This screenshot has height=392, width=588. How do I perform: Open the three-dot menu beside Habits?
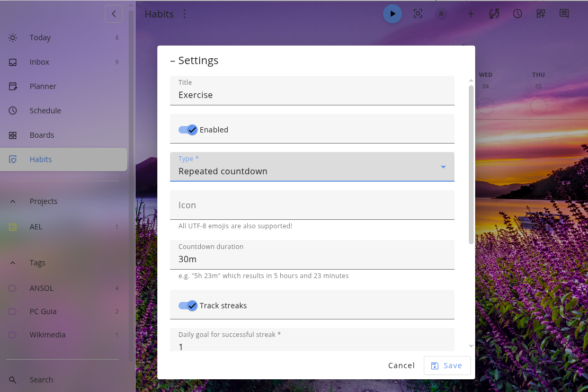pos(184,14)
